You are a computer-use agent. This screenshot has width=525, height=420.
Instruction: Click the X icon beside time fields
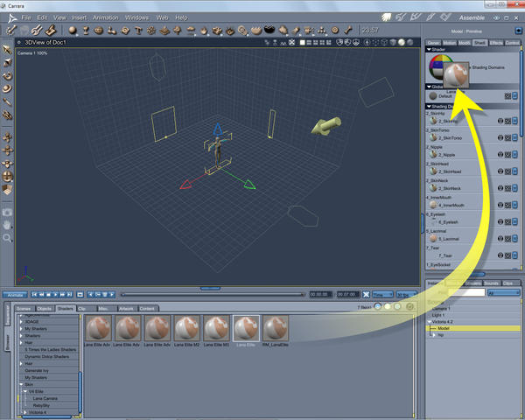[366, 294]
